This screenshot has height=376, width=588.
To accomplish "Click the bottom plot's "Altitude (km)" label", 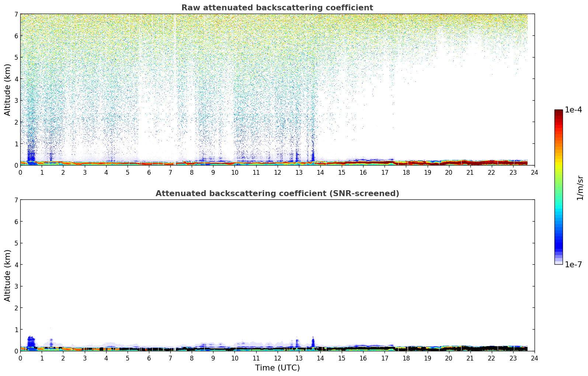I will [8, 275].
